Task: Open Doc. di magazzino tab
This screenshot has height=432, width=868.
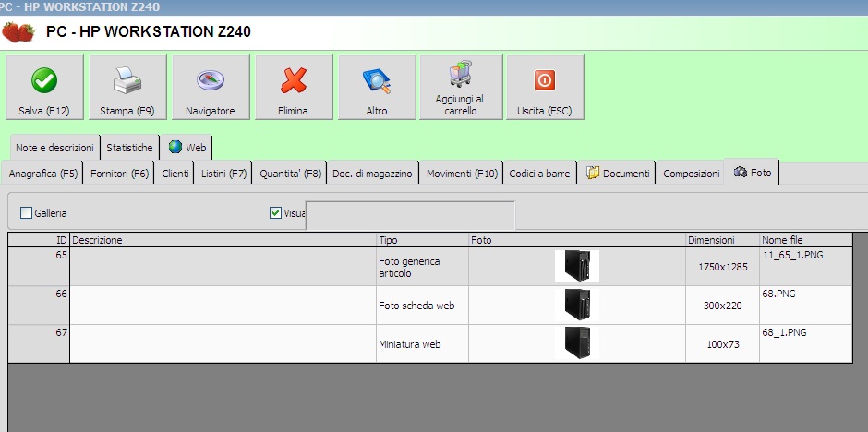Action: [x=372, y=174]
